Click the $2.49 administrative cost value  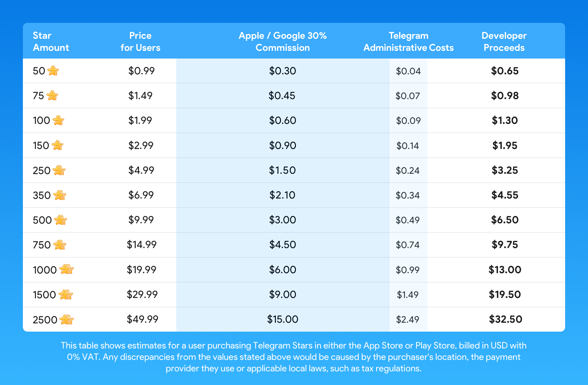(407, 319)
